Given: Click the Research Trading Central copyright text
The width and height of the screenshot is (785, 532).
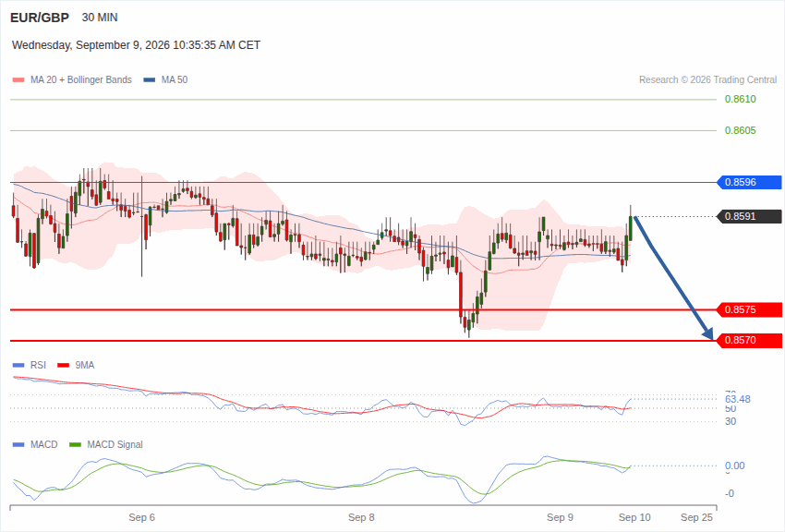Looking at the screenshot, I should click(707, 80).
